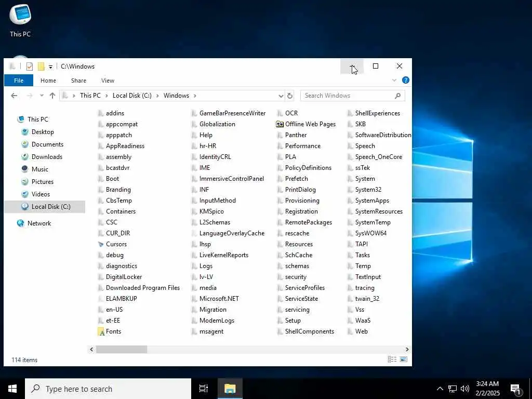Switch to details view icon in status bar

392,360
